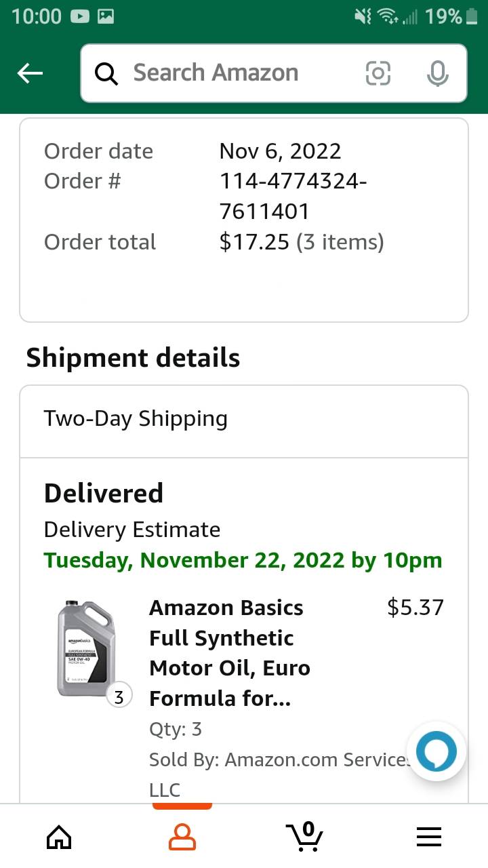Tap the battery indicator in status bar

(472, 16)
